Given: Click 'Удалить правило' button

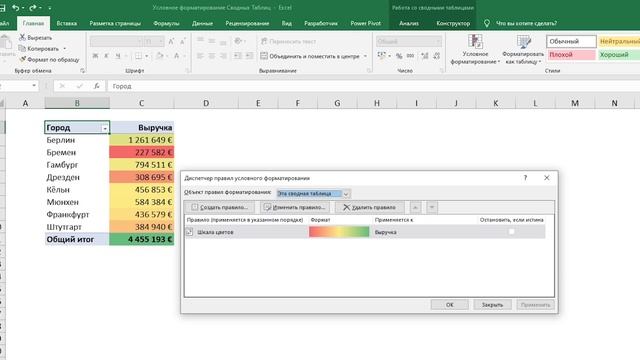Looking at the screenshot, I should pos(369,207).
